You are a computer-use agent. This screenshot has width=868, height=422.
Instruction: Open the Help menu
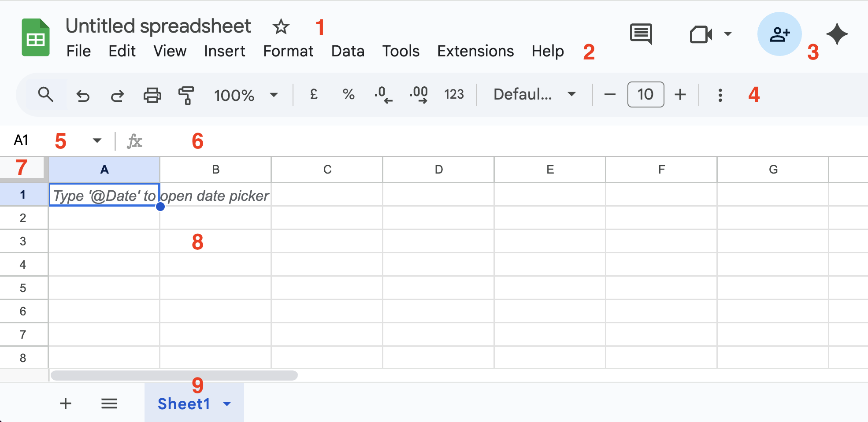[548, 51]
